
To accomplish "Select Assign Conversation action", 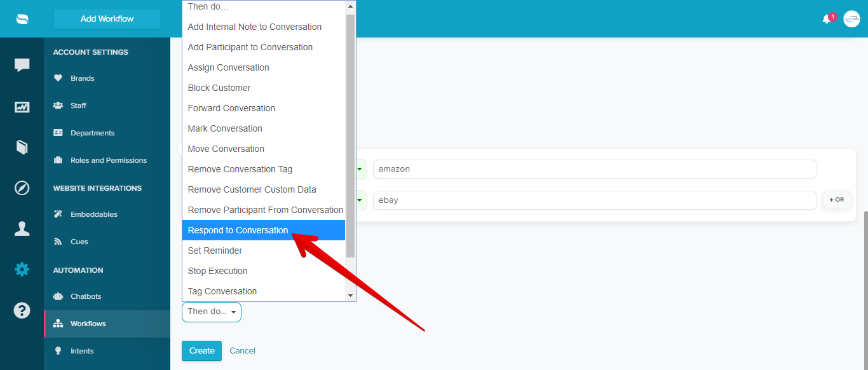I will (x=264, y=67).
